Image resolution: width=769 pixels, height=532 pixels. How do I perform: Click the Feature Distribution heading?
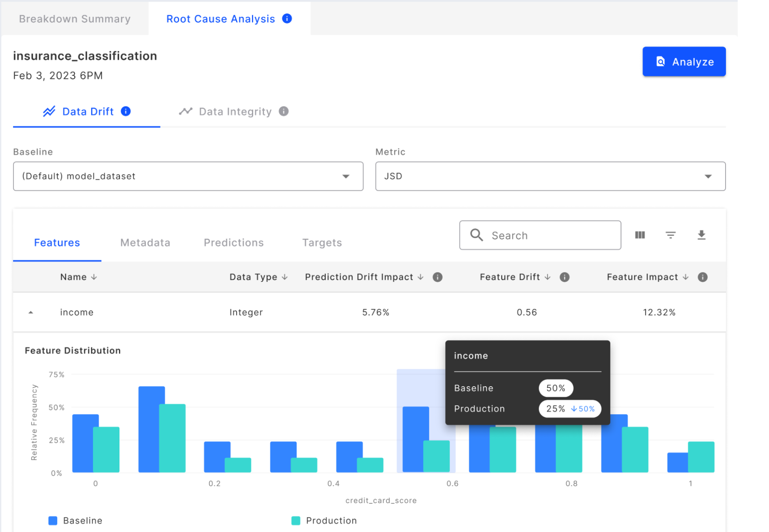(73, 350)
